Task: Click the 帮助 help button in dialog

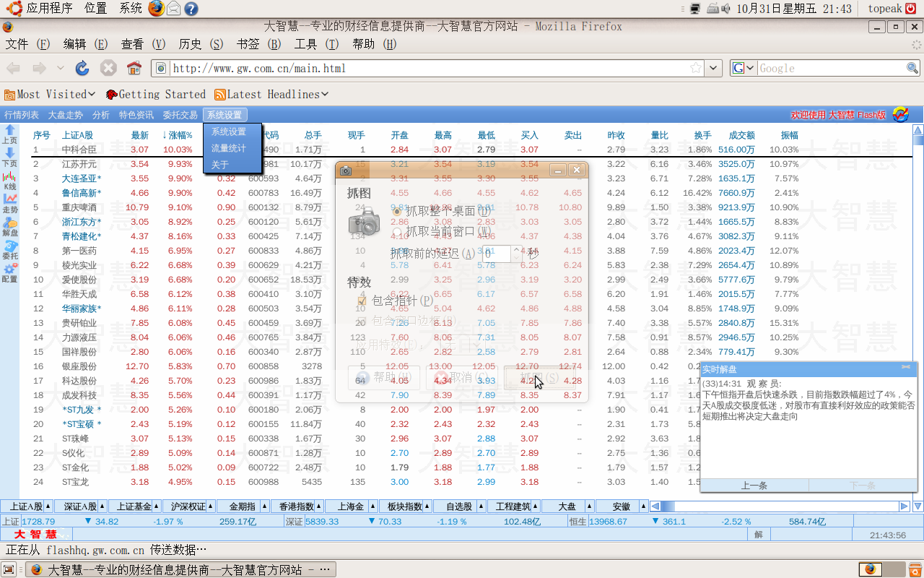Action: pos(384,377)
